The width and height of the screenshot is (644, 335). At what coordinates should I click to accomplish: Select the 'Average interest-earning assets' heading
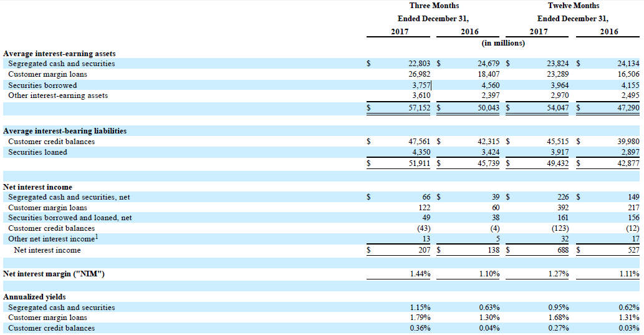pyautogui.click(x=59, y=54)
